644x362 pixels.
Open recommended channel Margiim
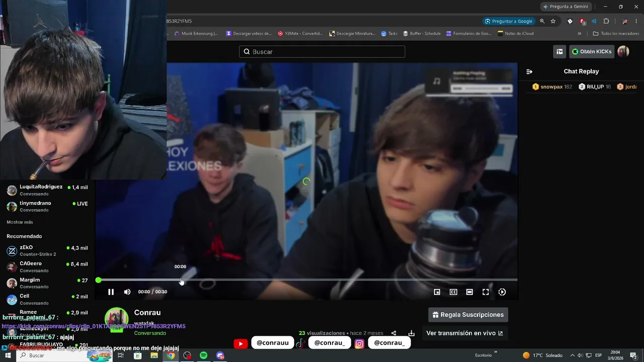point(47,283)
